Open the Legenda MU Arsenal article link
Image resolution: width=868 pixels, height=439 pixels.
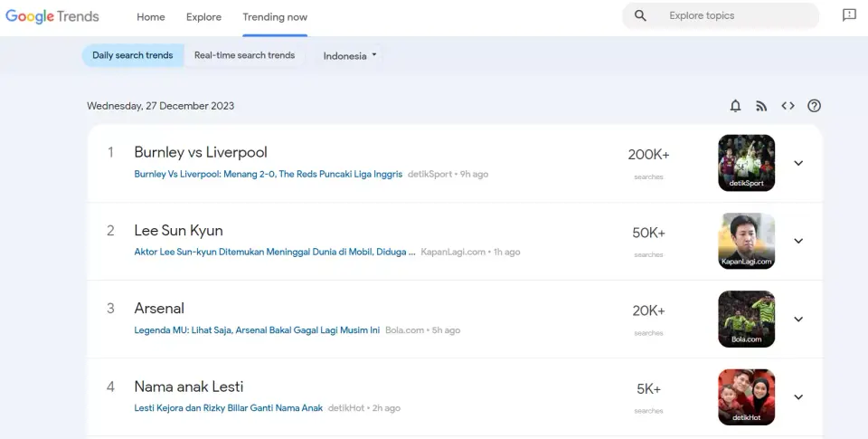point(257,329)
